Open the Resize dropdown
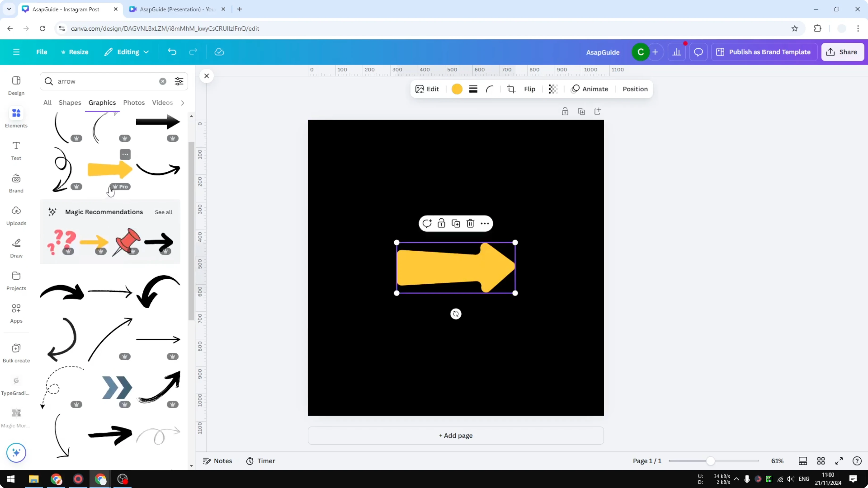Image resolution: width=868 pixels, height=488 pixels. point(75,52)
